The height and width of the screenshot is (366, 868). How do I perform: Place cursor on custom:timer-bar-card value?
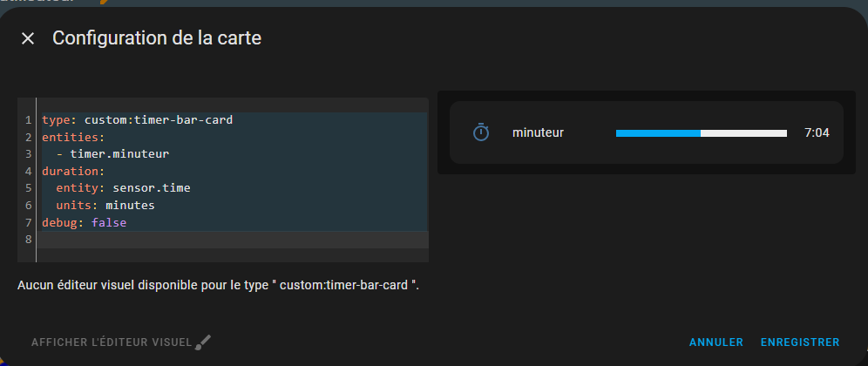[x=158, y=120]
